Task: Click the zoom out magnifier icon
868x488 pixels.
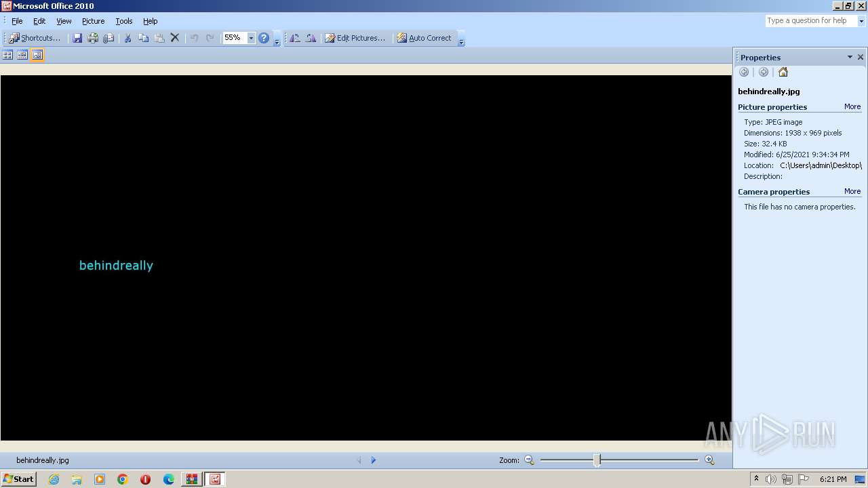Action: [529, 460]
